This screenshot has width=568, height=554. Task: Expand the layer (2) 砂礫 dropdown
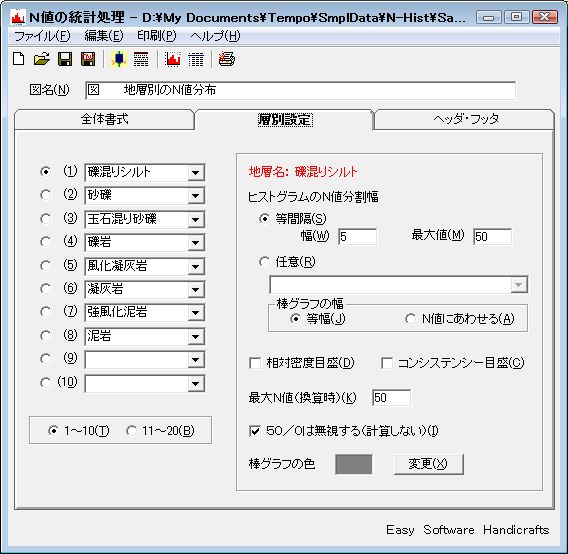196,196
